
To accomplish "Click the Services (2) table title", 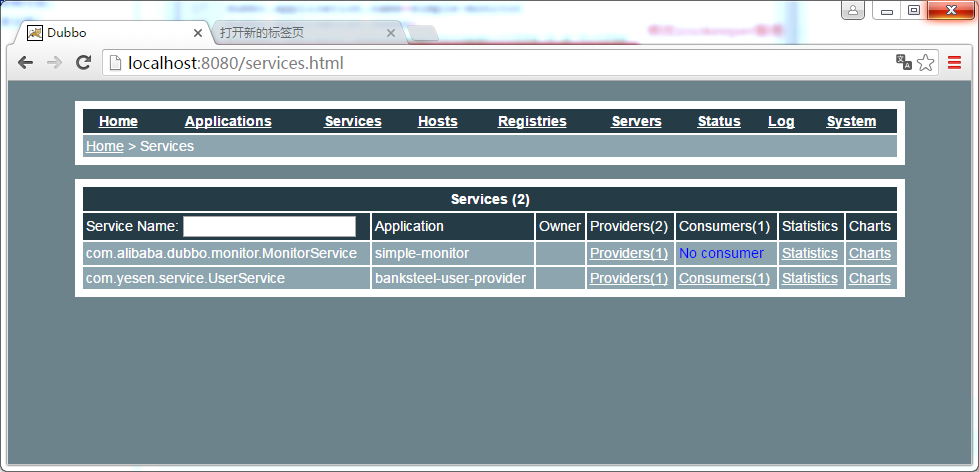I will (x=490, y=199).
